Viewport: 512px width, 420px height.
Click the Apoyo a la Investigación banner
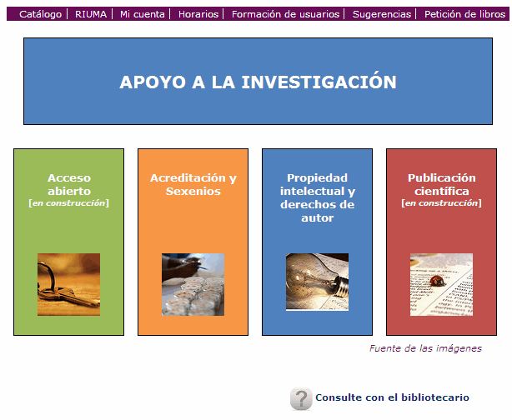point(257,82)
